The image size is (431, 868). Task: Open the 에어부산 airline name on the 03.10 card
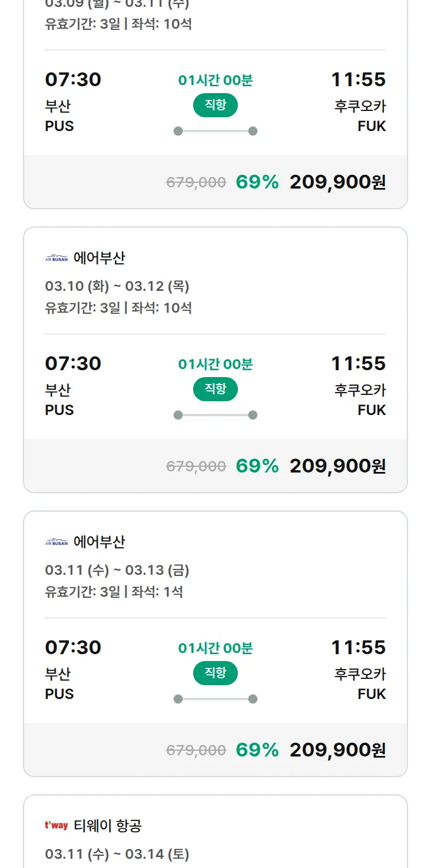[99, 259]
